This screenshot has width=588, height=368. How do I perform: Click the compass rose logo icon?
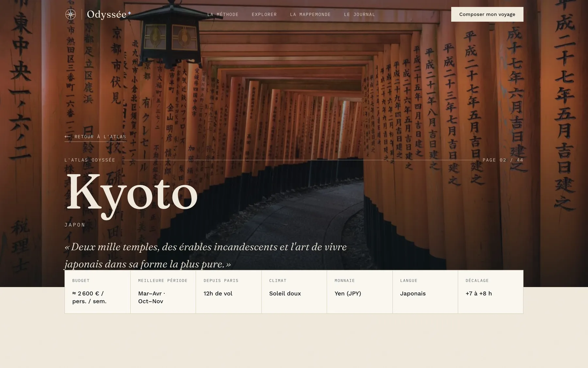coord(71,14)
